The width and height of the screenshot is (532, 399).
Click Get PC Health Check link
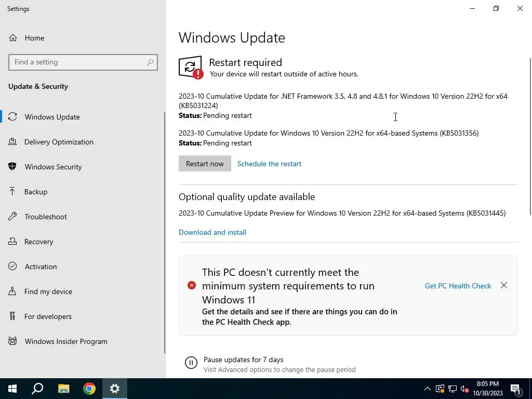[458, 286]
